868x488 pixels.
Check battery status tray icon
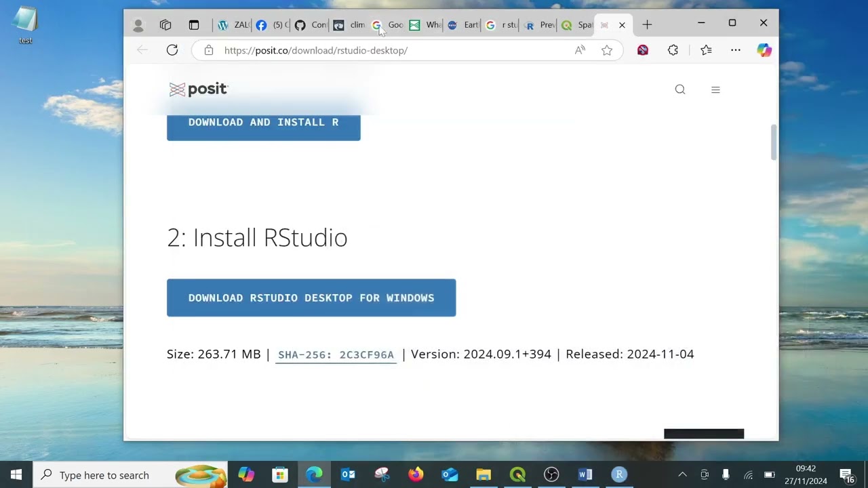(770, 474)
